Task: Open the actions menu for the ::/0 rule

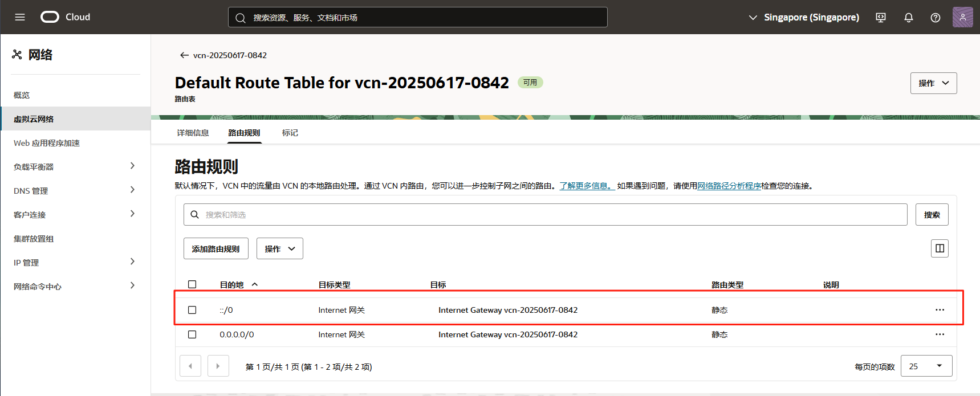Action: pyautogui.click(x=940, y=310)
